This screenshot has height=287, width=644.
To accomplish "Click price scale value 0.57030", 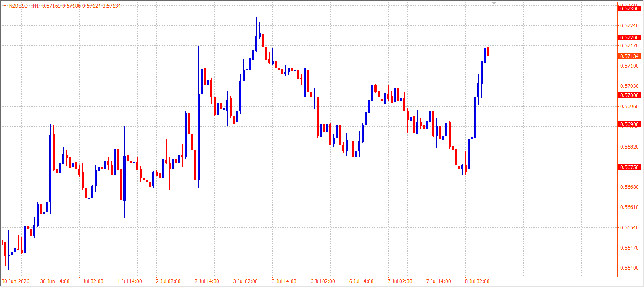I will coord(630,86).
